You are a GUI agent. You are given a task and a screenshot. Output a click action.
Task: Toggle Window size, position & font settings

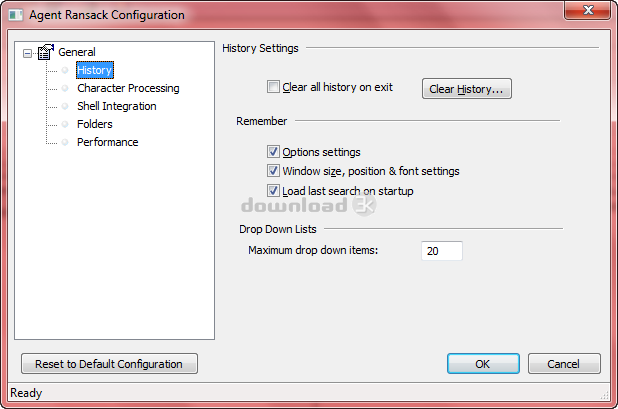(x=273, y=171)
